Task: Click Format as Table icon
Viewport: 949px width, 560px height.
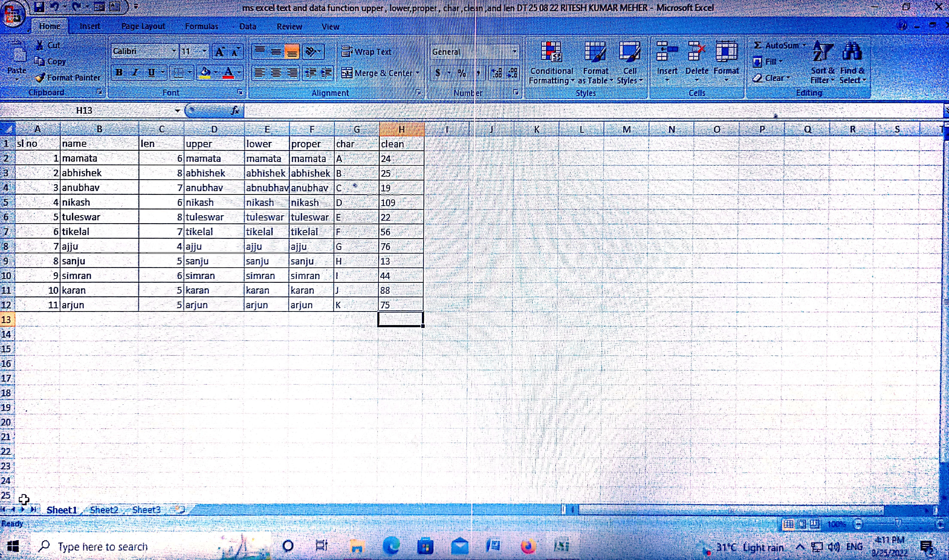Action: (595, 52)
